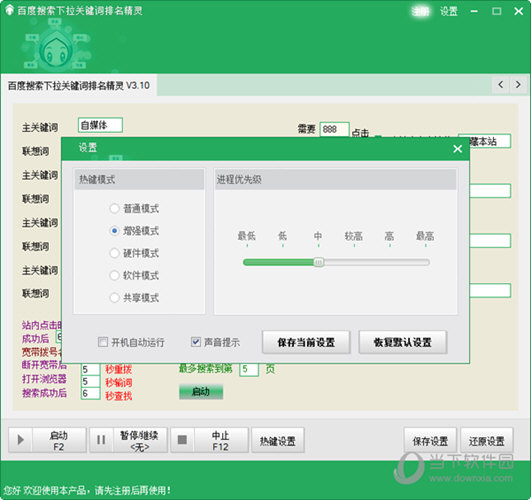Click 热键设置 button
531x500 pixels.
(x=278, y=440)
